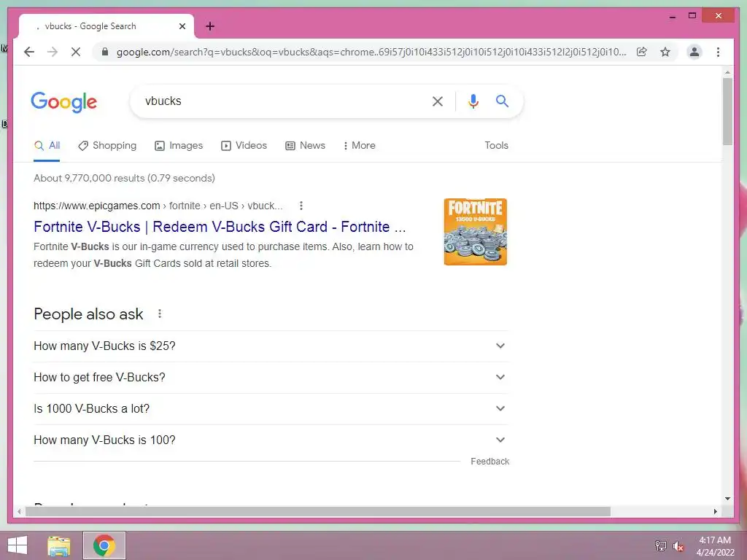Open options for the epicgames result

tap(301, 206)
